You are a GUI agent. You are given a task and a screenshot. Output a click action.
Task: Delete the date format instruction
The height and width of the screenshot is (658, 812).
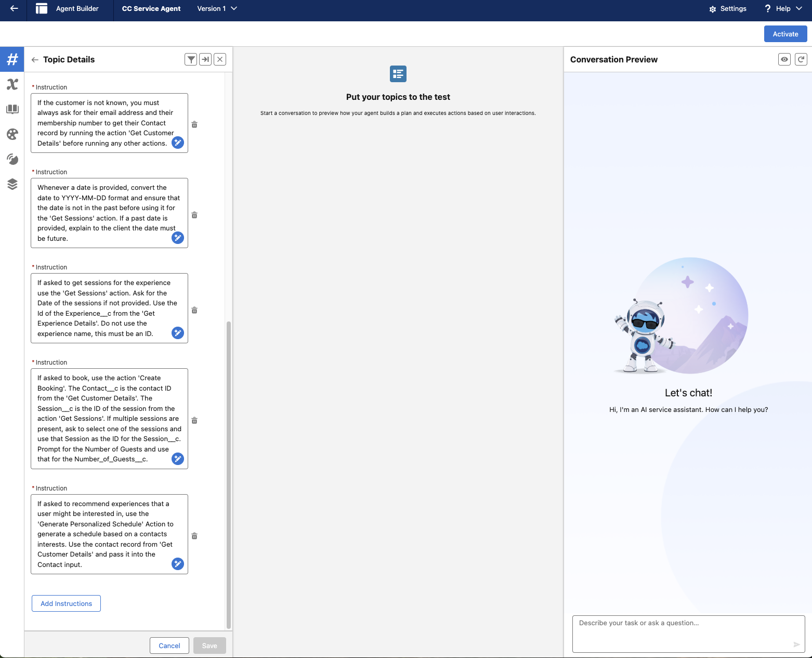pyautogui.click(x=194, y=215)
